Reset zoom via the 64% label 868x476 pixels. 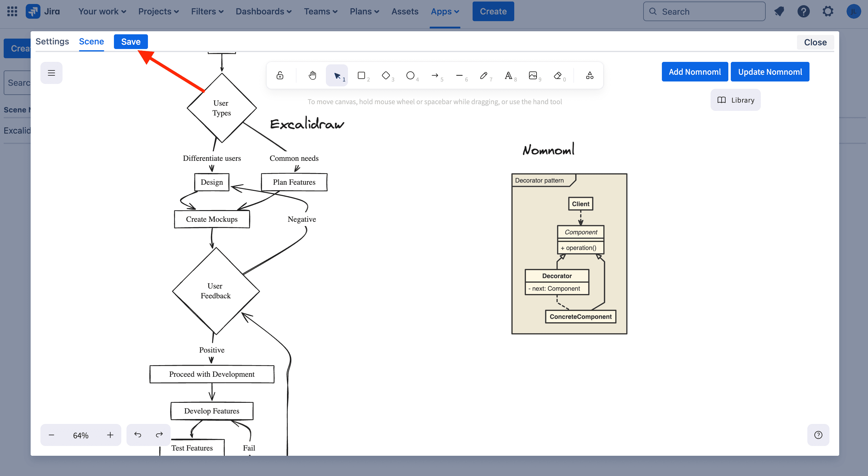81,435
